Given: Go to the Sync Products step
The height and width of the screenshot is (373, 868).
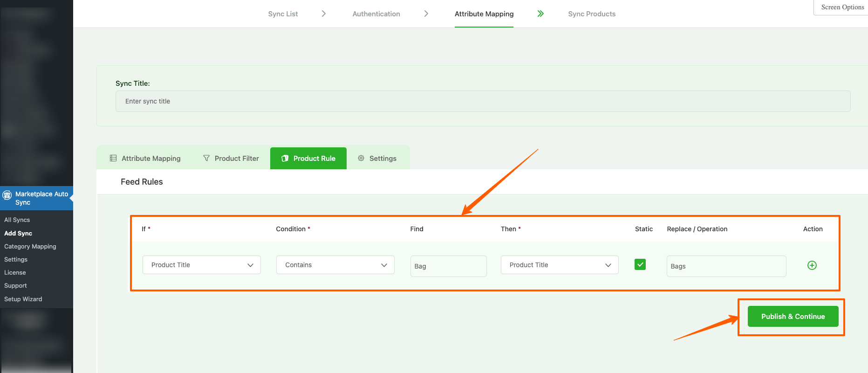Looking at the screenshot, I should coord(591,14).
